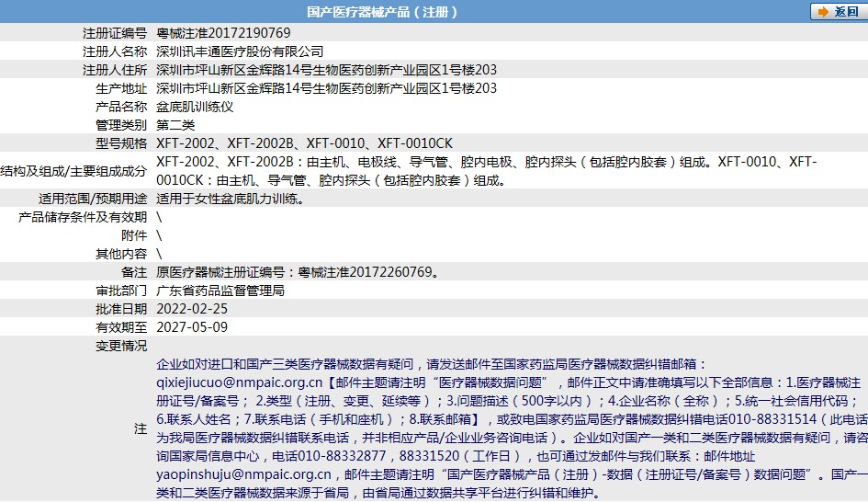Click phone number 010-88332877 in note
Image resolution: width=868 pixels, height=502 pixels.
(342, 456)
